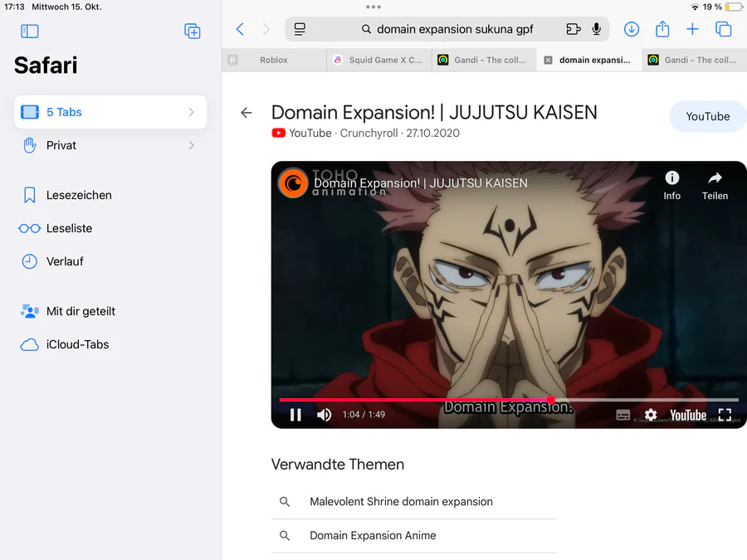Create a new tab group in the sidebar
Screen dimensions: 747x560
point(193,32)
